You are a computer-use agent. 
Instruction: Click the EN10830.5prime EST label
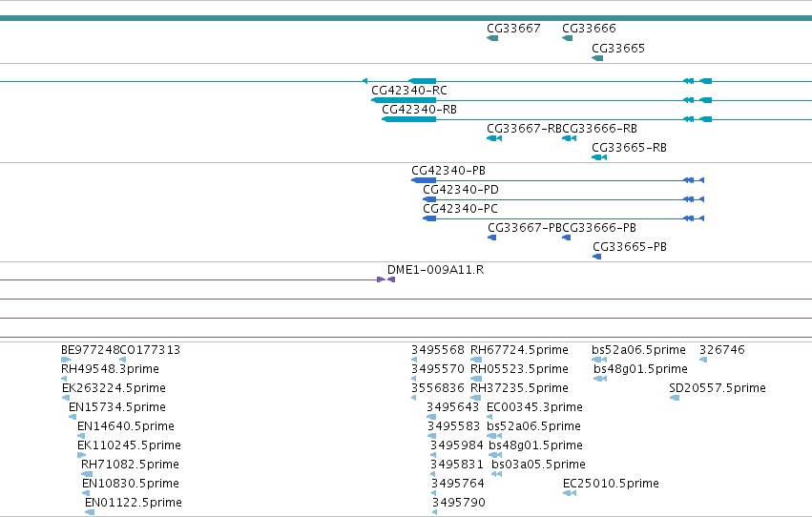[x=131, y=485]
